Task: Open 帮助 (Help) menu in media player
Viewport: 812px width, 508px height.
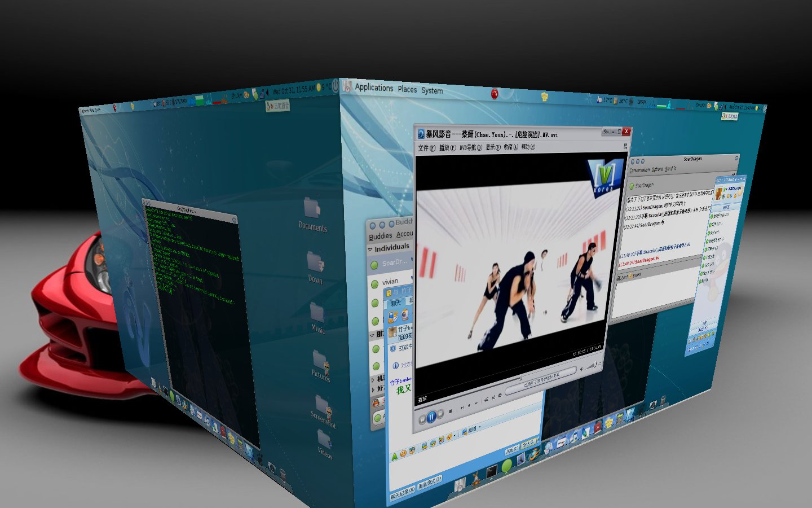Action: (x=528, y=147)
